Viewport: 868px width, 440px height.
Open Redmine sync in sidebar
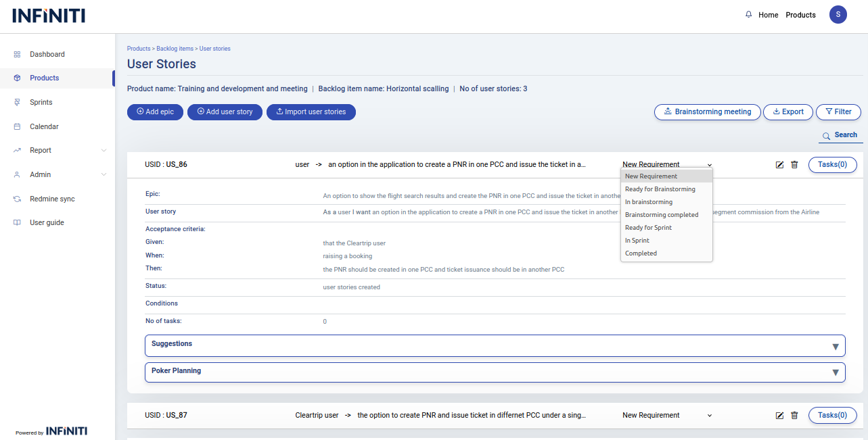[52, 199]
